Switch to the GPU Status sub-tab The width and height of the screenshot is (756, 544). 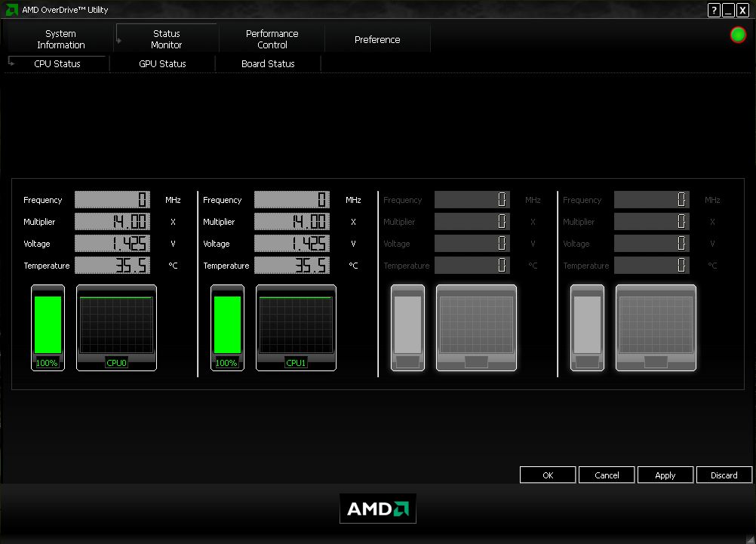162,63
